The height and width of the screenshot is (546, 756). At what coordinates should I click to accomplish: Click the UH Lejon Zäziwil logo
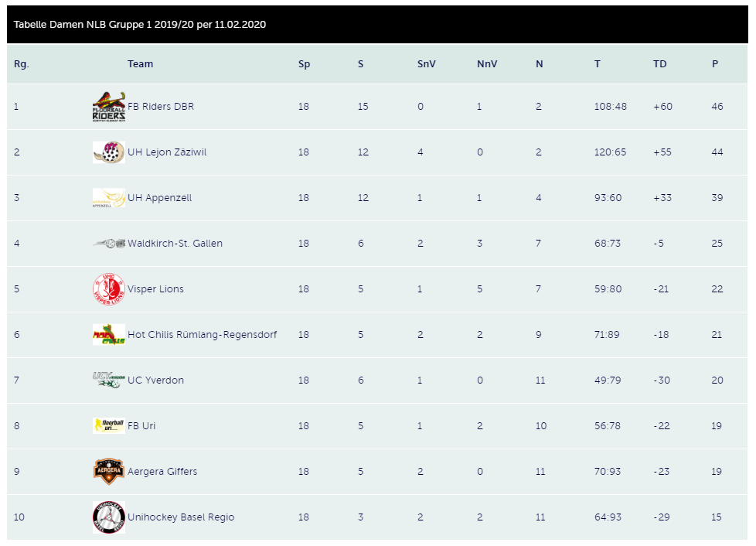[x=109, y=152]
